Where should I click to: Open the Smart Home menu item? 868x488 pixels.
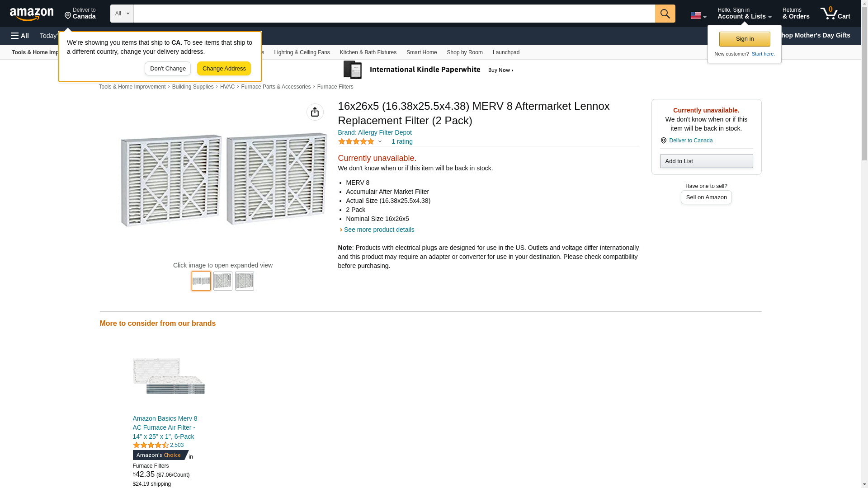pyautogui.click(x=421, y=52)
